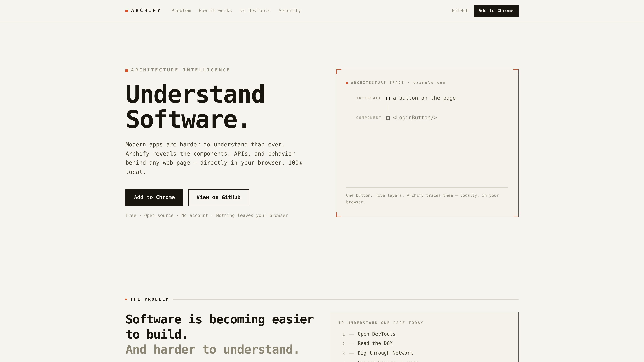Go to the How it works section

tap(215, 11)
